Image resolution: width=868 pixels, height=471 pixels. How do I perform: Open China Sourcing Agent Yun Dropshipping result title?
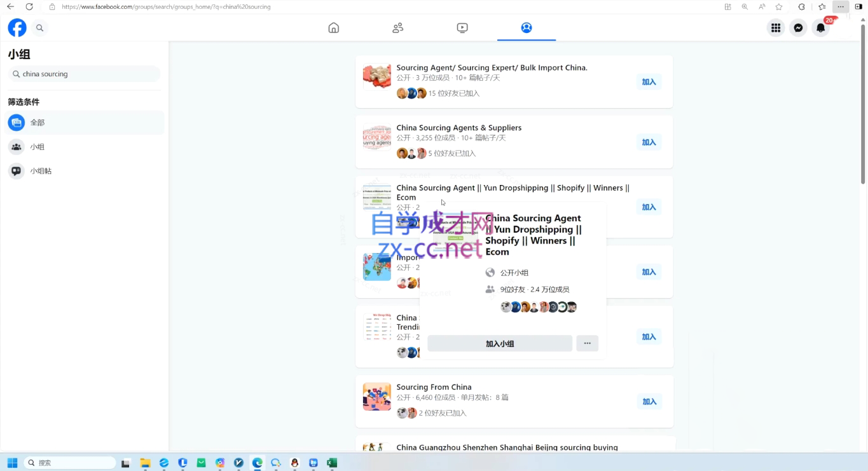coord(513,193)
